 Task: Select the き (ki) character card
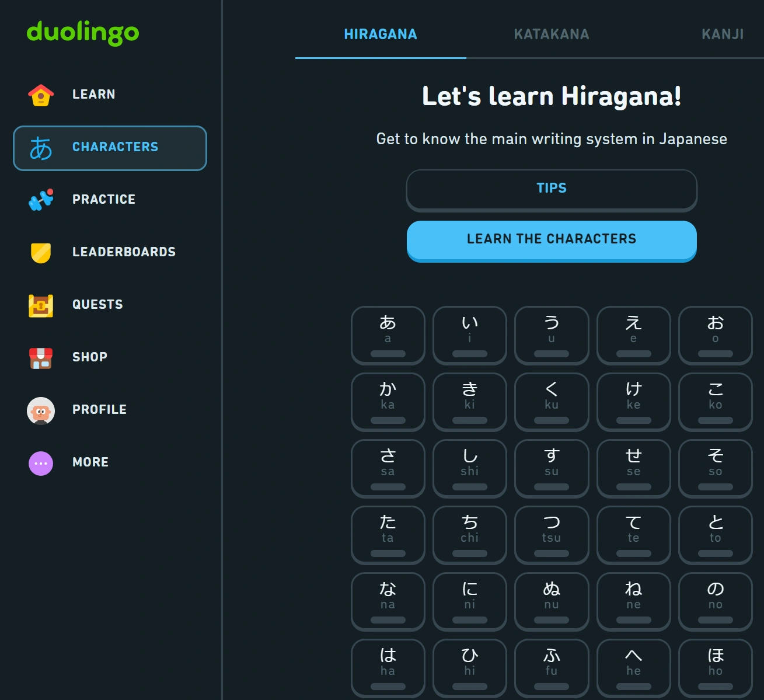click(470, 402)
